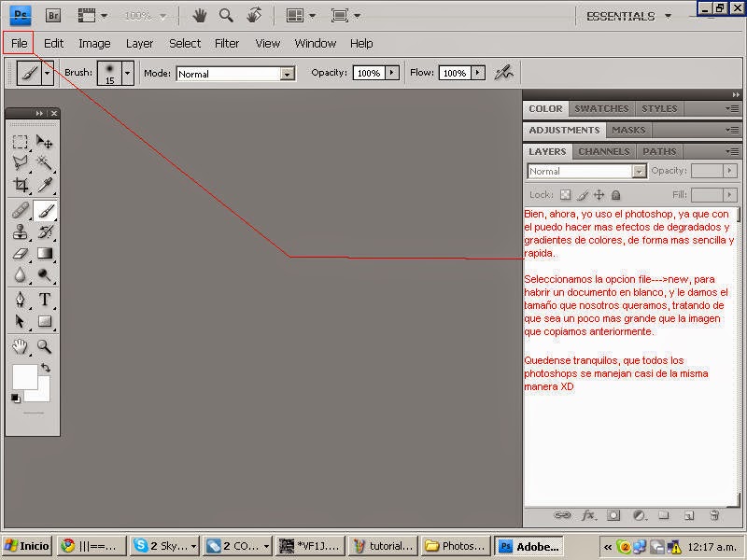Viewport: 747px width, 560px height.
Task: Select the Clone Stamp tool
Action: pos(20,231)
